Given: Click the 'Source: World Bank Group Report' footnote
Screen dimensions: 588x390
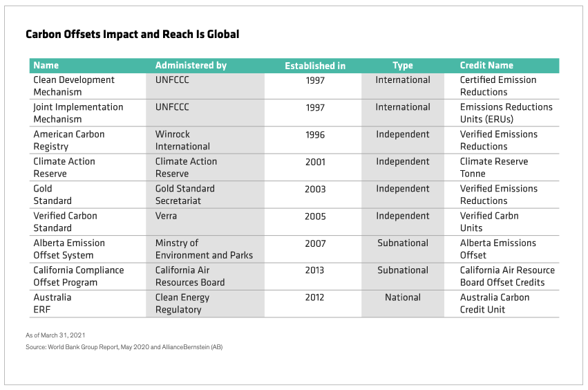Looking at the screenshot, I should (x=124, y=347).
